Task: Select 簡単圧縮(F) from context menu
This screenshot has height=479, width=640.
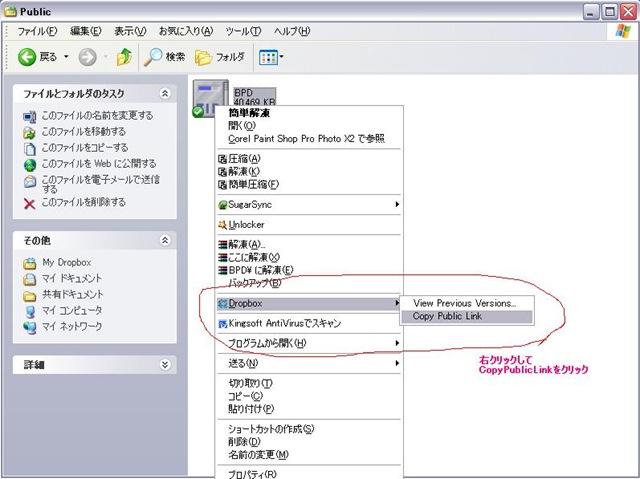Action: (x=309, y=184)
